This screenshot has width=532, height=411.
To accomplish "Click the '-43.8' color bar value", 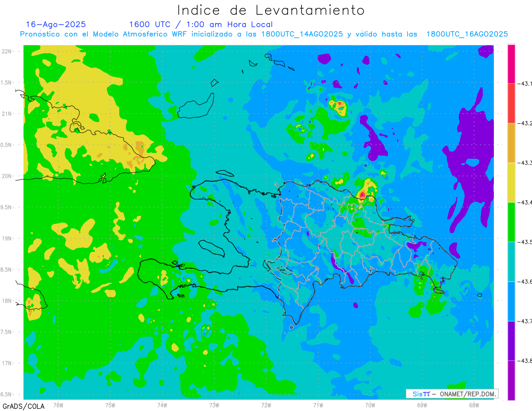I will tap(525, 361).
